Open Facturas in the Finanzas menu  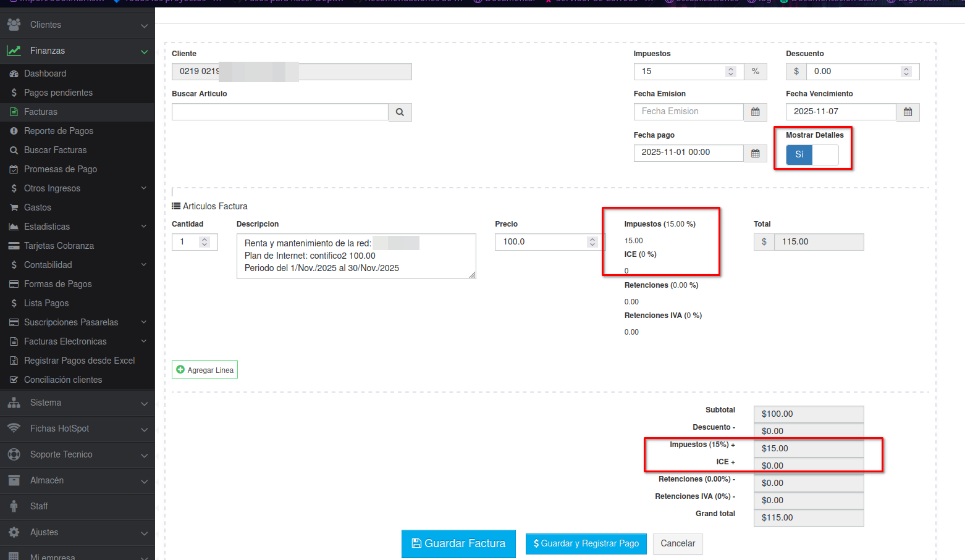click(x=41, y=112)
